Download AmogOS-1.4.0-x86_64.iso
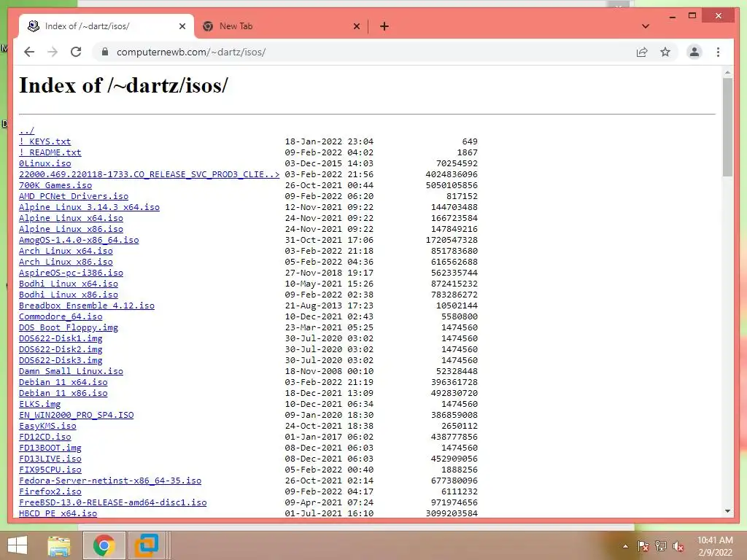This screenshot has width=747, height=560. (x=79, y=240)
